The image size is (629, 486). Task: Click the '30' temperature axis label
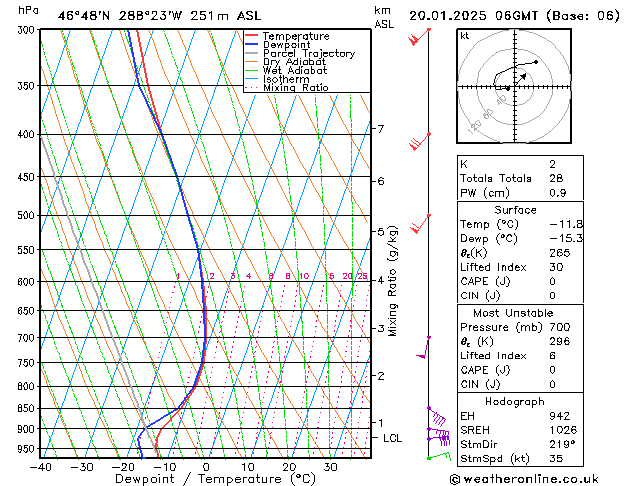330,467
